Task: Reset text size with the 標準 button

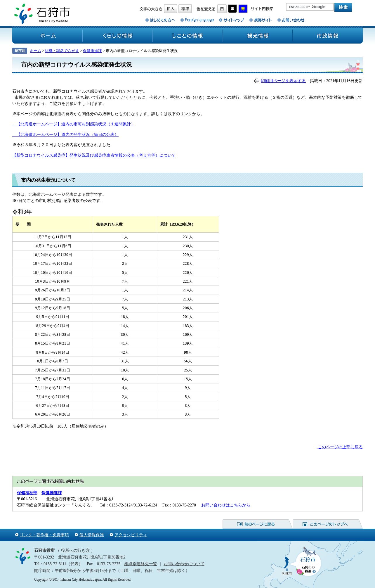Action: tap(185, 9)
